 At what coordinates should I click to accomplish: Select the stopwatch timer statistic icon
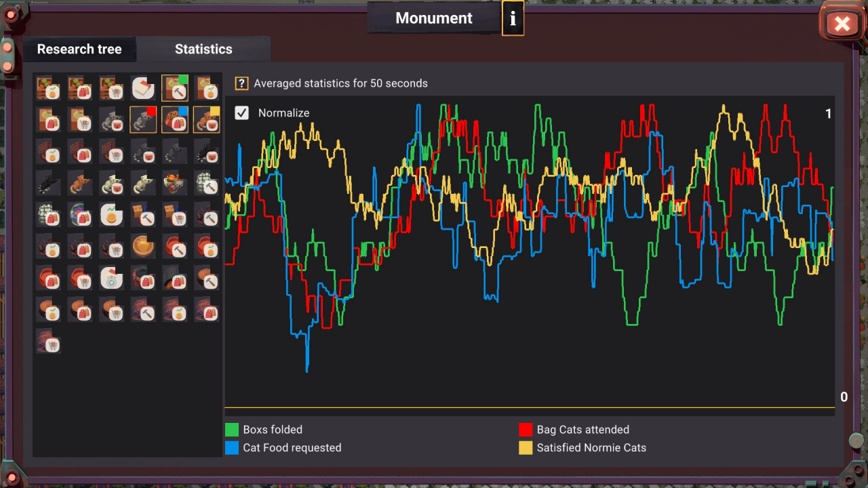(111, 278)
